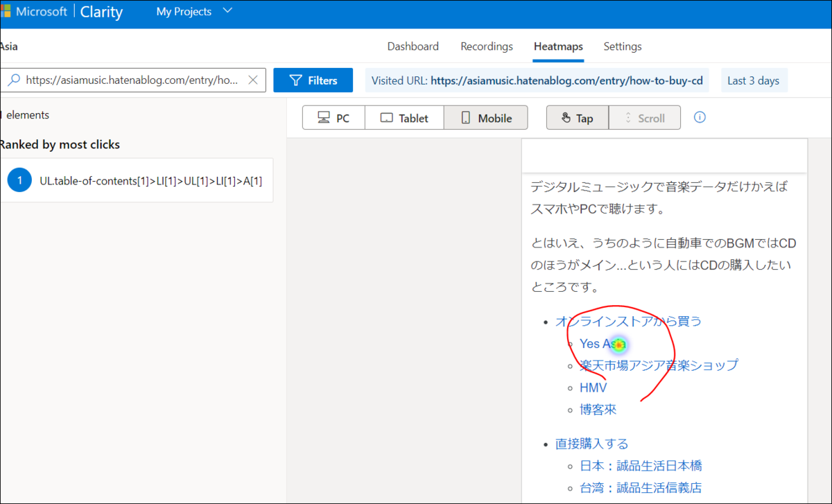Screen dimensions: 832x504
Task: Open the Last 3 days date selector
Action: click(x=754, y=80)
